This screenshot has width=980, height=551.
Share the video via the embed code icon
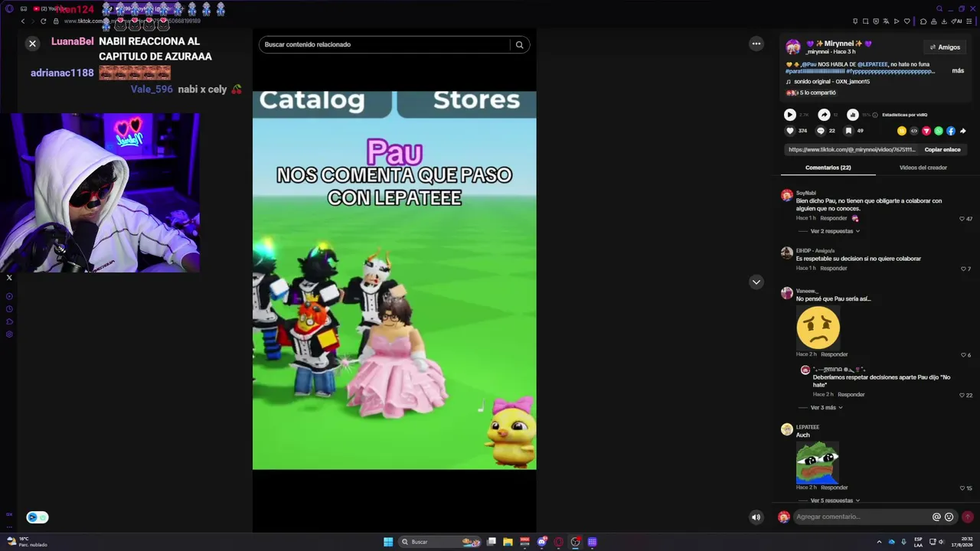click(914, 131)
